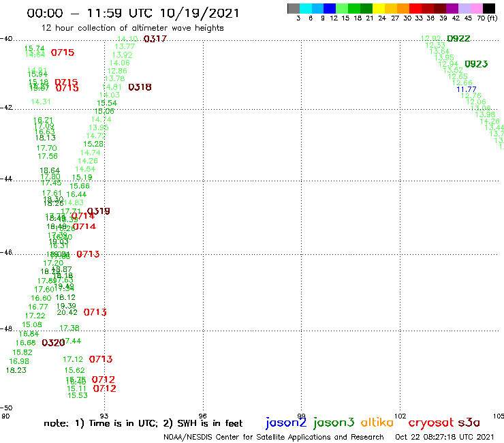
Task: Select the wave height value '18.64'
Action: click(50, 170)
